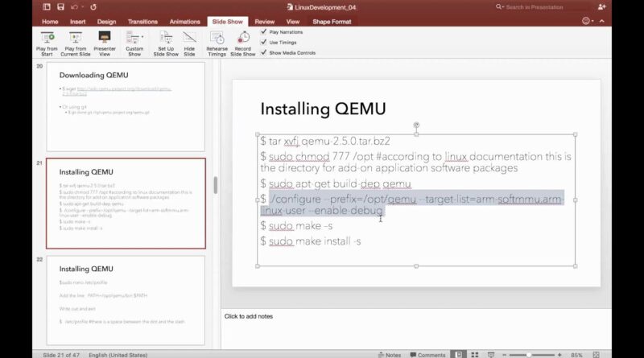Click the Redo/Repeat icon

tap(93, 7)
